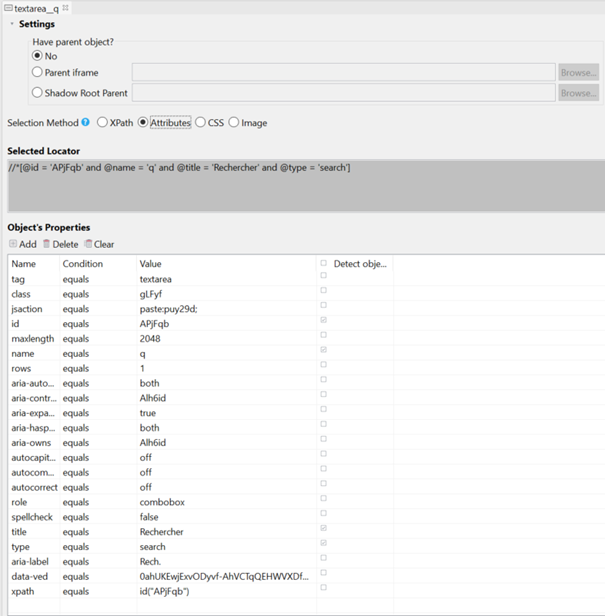Image resolution: width=605 pixels, height=616 pixels.
Task: Select the textarea_q editor tab
Action: pyautogui.click(x=36, y=8)
